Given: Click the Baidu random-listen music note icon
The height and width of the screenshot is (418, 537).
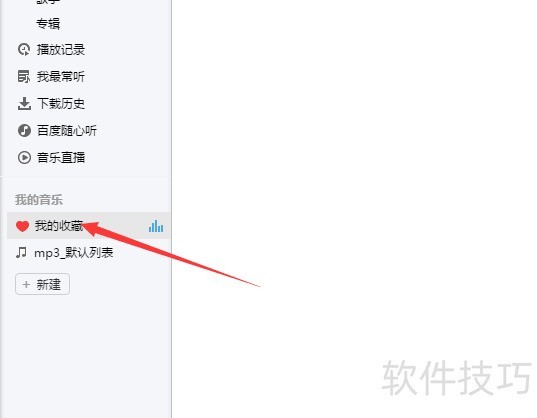Looking at the screenshot, I should (24, 130).
